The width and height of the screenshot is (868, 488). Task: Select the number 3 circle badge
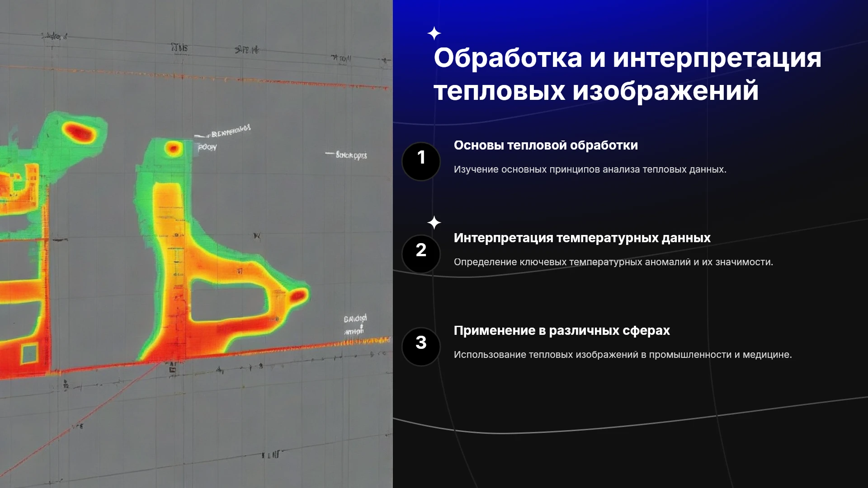point(421,347)
